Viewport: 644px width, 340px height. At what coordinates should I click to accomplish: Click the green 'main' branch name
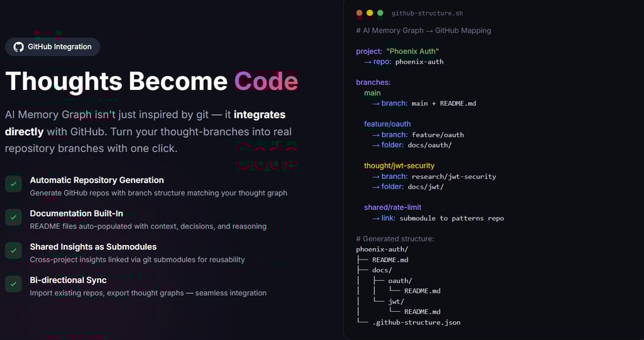(372, 93)
